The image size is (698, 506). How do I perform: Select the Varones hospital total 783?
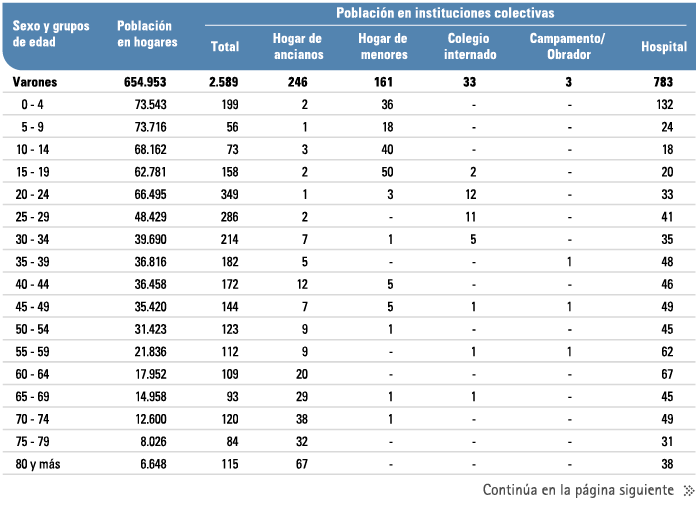[x=663, y=82]
